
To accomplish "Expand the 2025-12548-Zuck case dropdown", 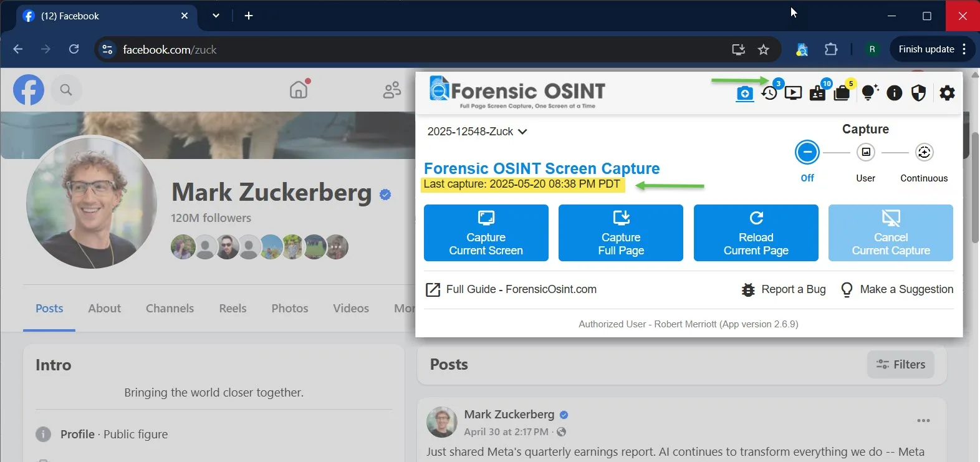I will tap(478, 132).
